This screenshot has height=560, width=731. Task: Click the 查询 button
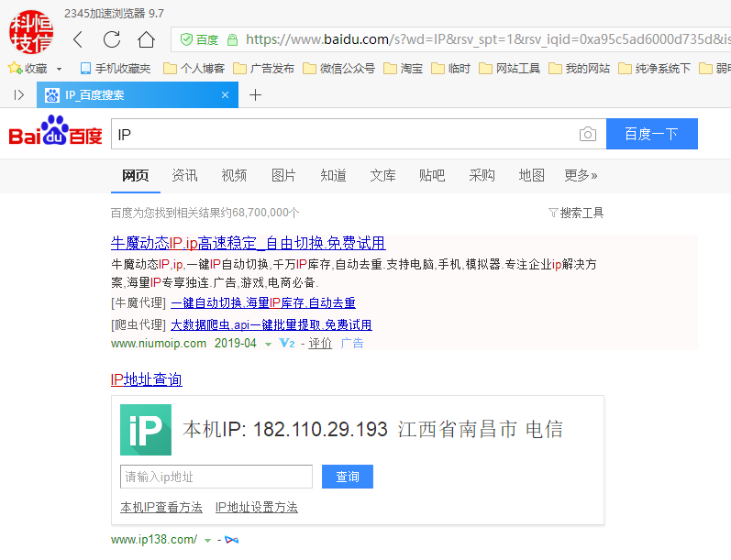pyautogui.click(x=348, y=477)
